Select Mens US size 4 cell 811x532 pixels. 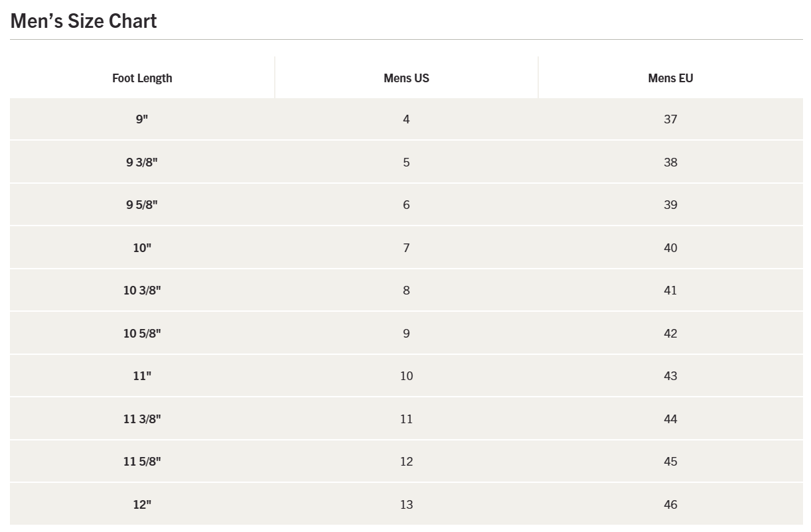pyautogui.click(x=406, y=119)
